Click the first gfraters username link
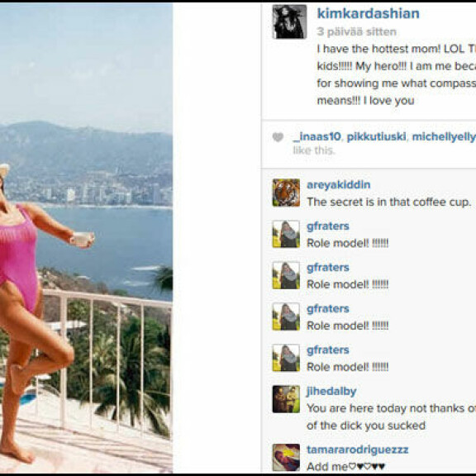Screen dimensions: 476x476 (x=328, y=226)
